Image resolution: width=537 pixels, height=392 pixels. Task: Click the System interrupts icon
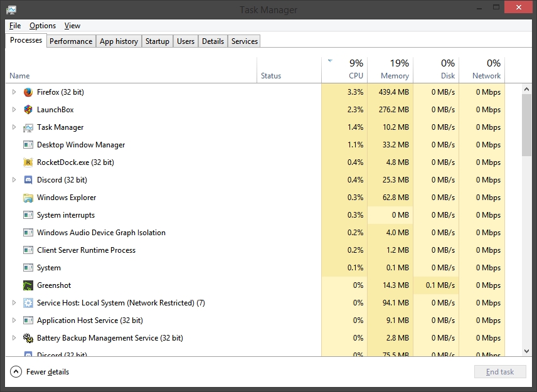point(28,215)
